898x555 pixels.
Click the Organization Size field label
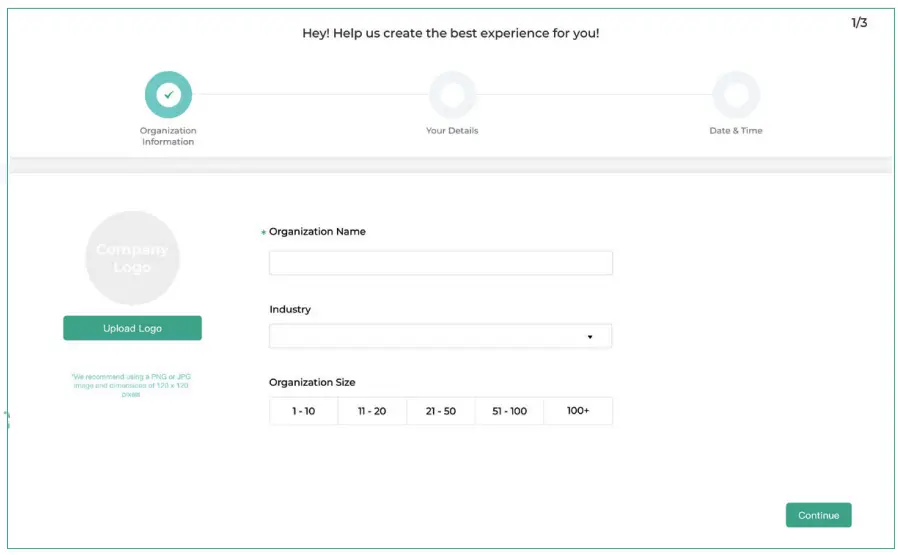(x=312, y=382)
